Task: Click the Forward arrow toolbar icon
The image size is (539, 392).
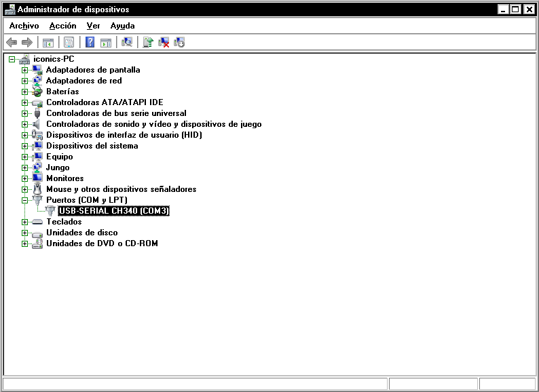Action: tap(26, 43)
